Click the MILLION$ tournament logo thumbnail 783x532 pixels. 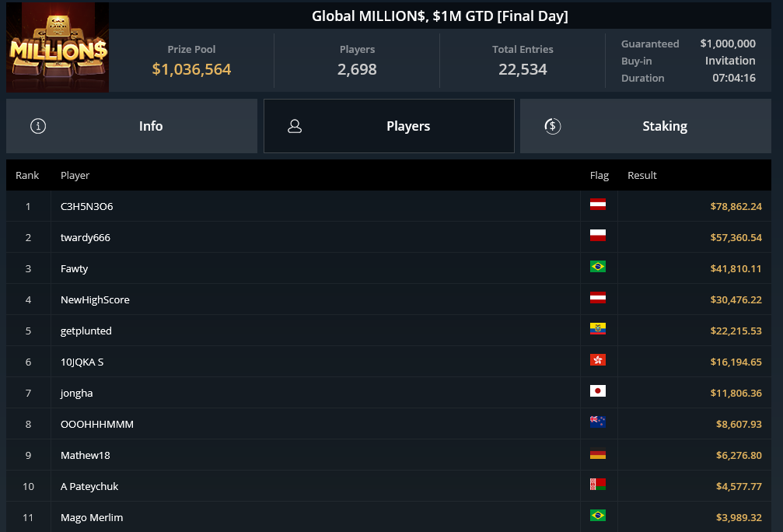click(58, 47)
